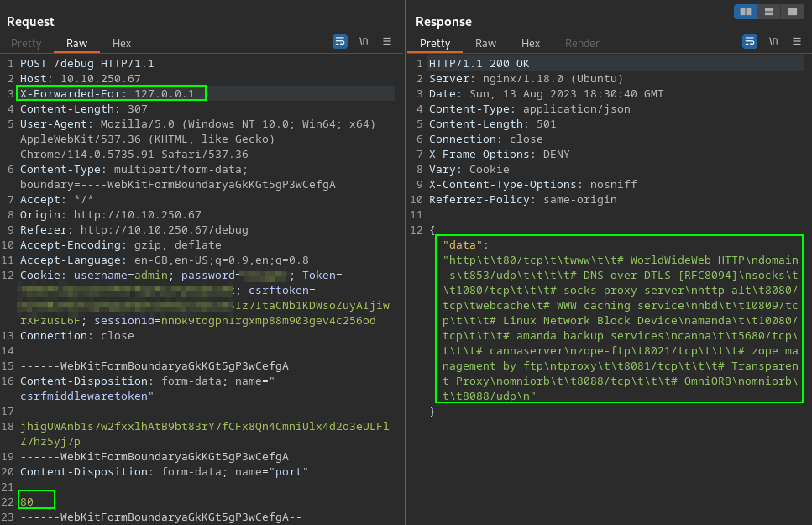The width and height of the screenshot is (812, 525).
Task: Click the 'Accept: */*' header line
Action: [x=57, y=200]
